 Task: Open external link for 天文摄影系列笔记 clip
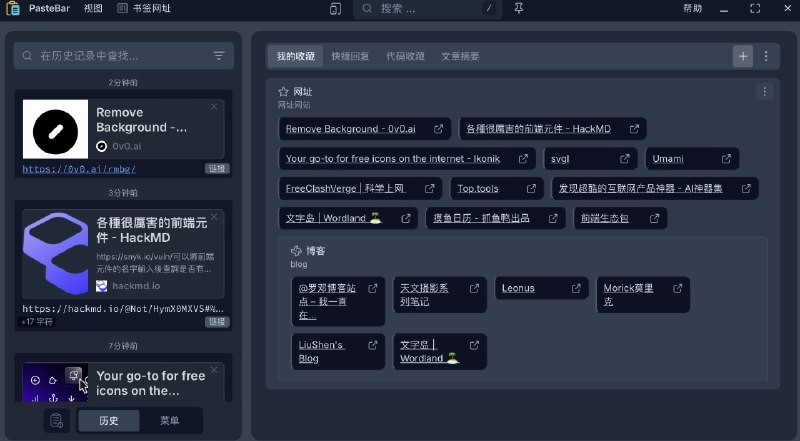[x=474, y=288]
